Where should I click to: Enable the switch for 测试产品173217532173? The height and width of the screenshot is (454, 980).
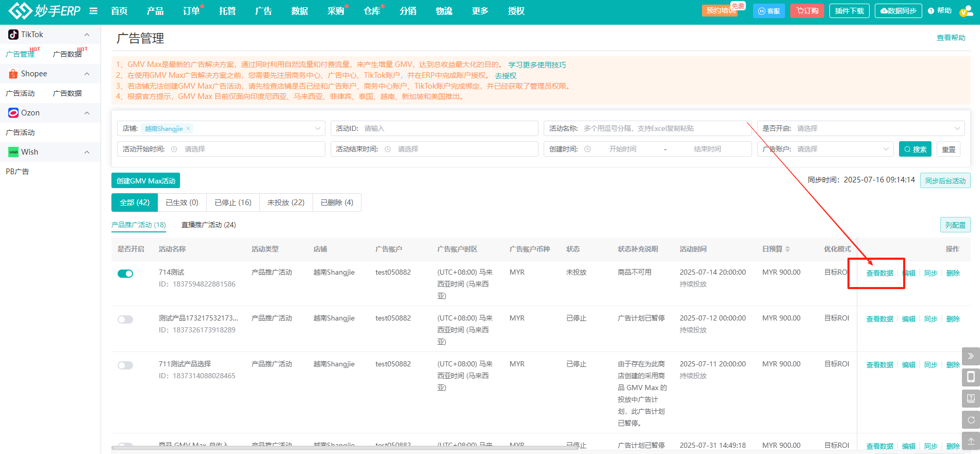click(x=125, y=320)
